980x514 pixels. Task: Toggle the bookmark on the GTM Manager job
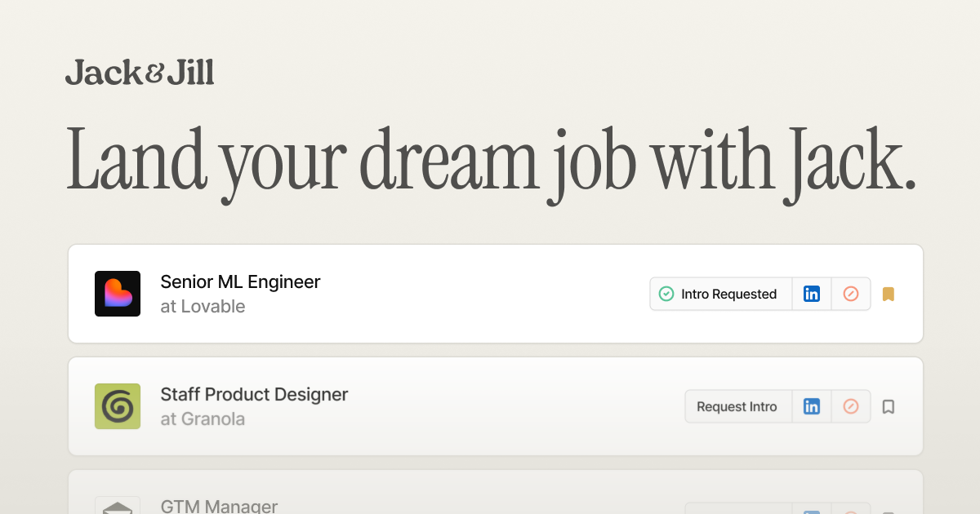(x=889, y=511)
